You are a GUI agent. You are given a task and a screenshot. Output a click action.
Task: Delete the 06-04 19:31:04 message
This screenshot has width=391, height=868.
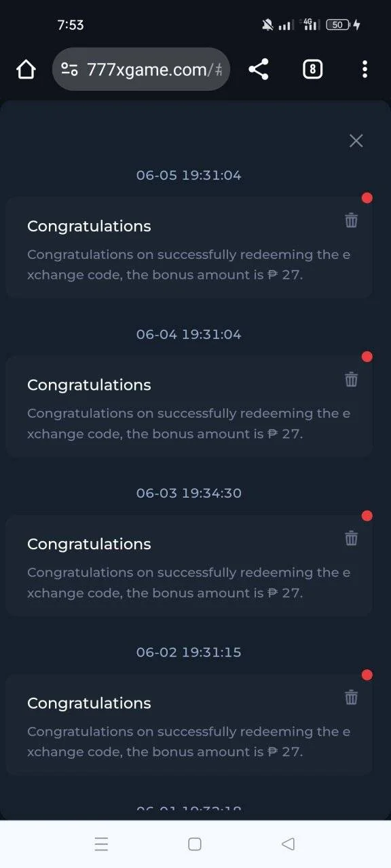351,379
